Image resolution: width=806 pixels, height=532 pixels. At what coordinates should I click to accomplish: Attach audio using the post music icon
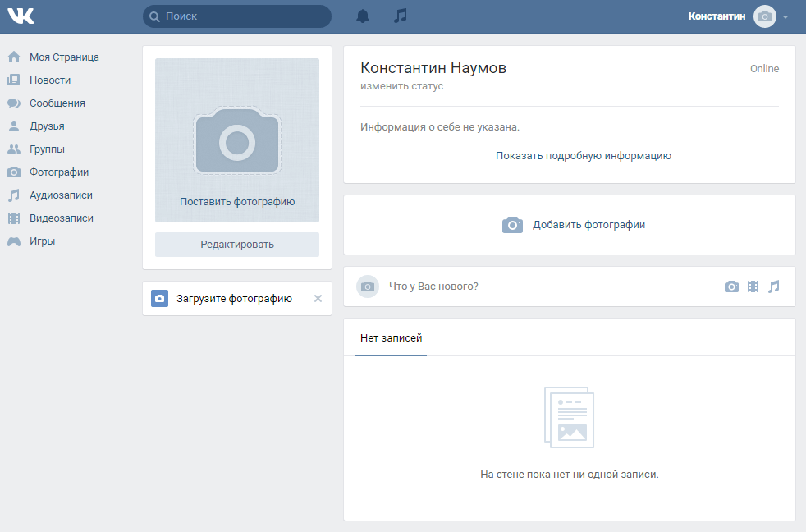(x=774, y=287)
